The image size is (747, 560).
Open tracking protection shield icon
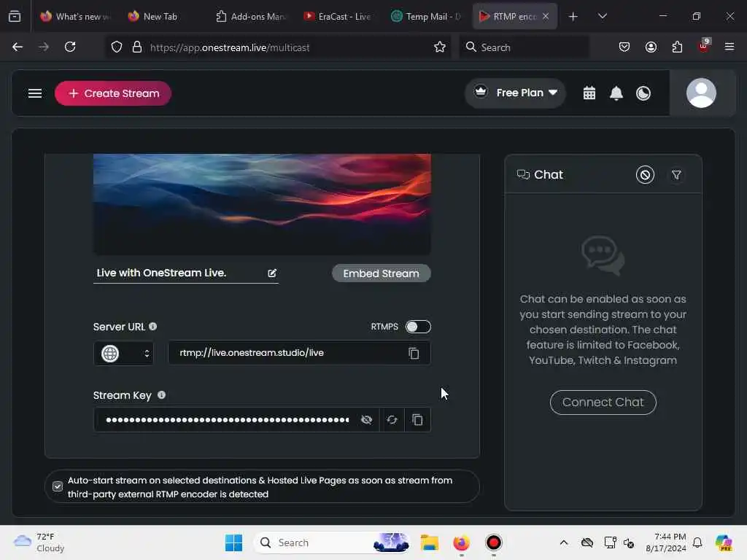117,47
